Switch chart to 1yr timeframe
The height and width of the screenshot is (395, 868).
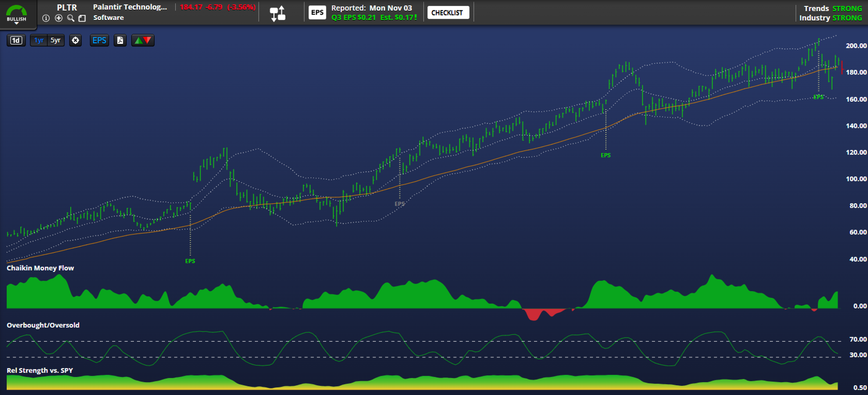coord(39,40)
